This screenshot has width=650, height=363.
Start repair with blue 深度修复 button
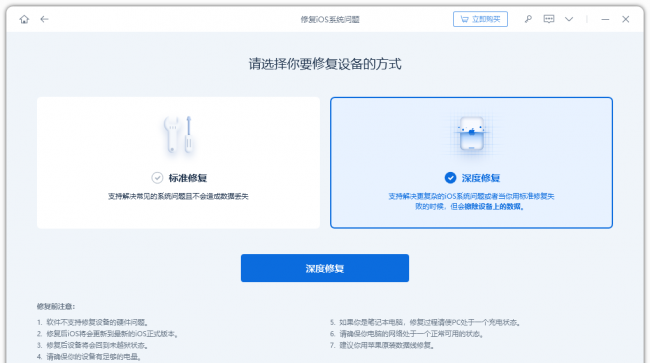(325, 268)
